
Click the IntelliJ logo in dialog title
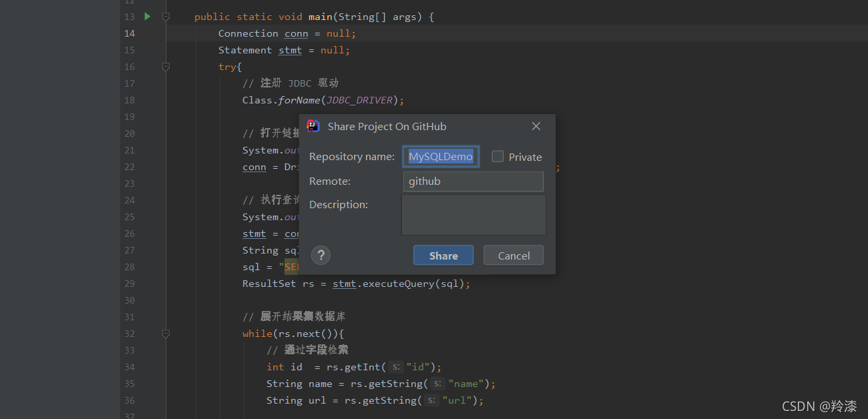tap(313, 126)
